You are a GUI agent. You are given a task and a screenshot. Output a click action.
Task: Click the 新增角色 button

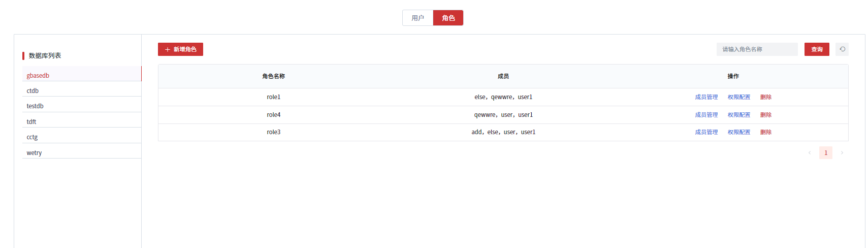click(180, 49)
